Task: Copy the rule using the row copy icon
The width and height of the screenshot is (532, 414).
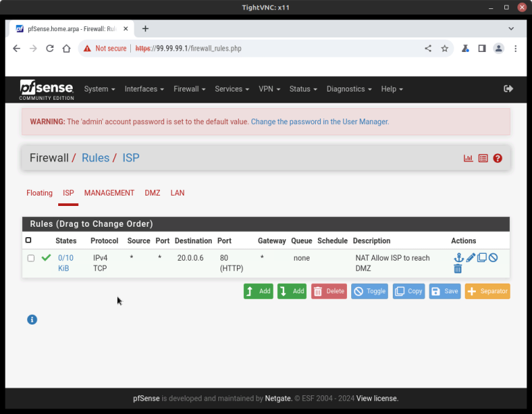Action: pyautogui.click(x=481, y=258)
